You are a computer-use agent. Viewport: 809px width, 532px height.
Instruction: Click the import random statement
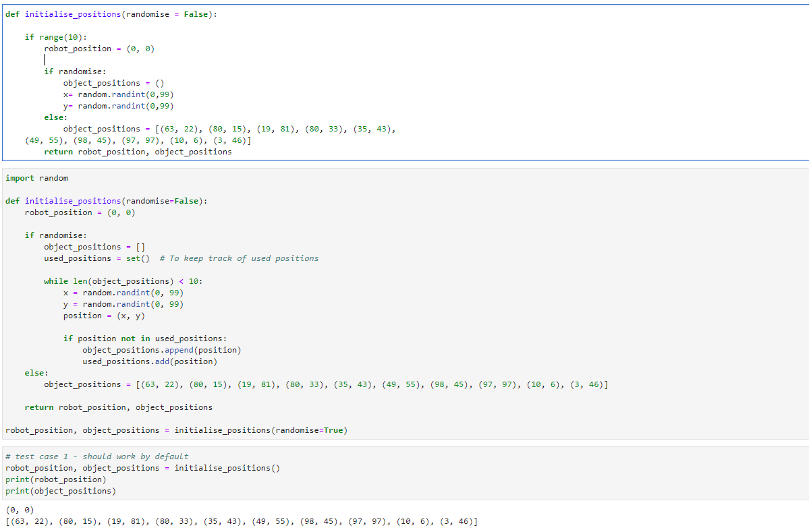[x=34, y=178]
